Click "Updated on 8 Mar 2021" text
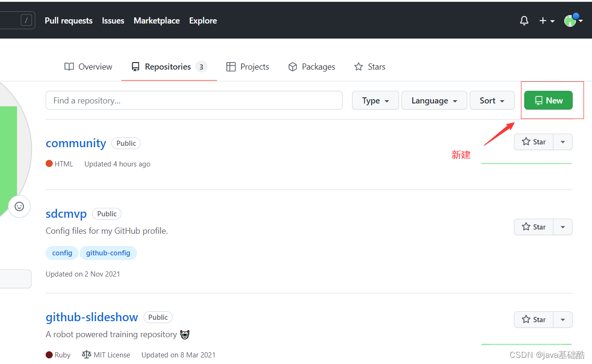The height and width of the screenshot is (364, 592). pos(178,355)
